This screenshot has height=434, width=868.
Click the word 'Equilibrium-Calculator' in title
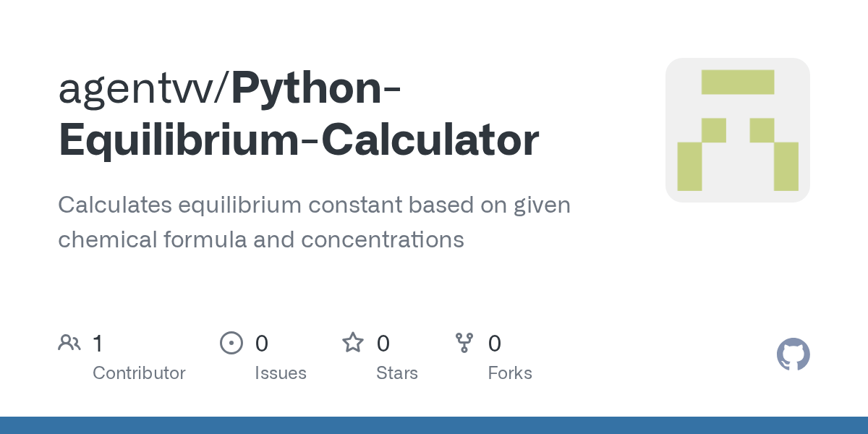pos(298,140)
